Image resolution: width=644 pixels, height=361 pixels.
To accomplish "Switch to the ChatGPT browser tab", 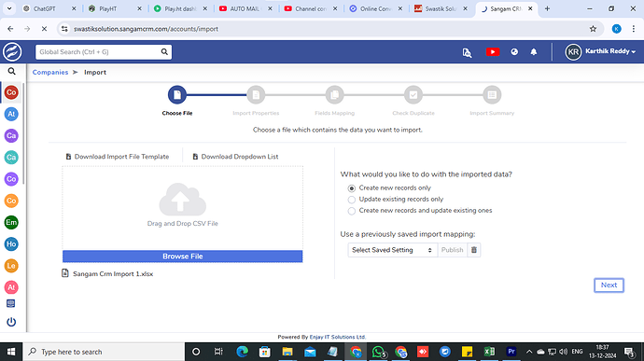I will point(49,8).
